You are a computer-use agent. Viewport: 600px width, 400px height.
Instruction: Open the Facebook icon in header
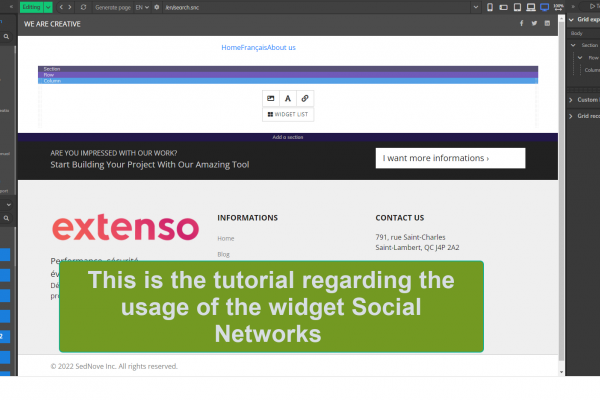point(520,23)
